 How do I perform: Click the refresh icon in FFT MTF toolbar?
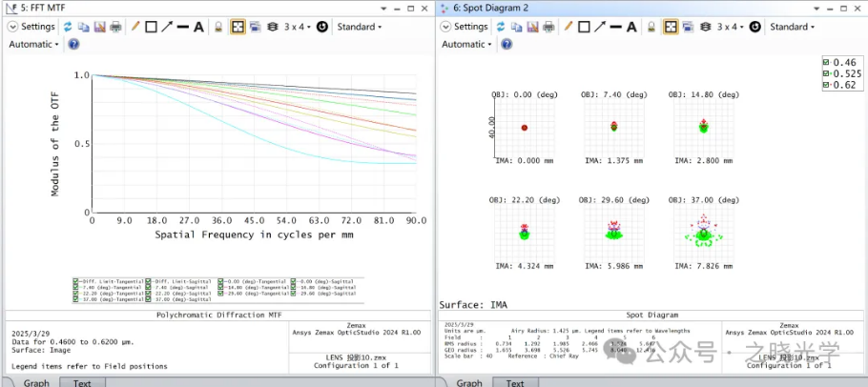[x=68, y=27]
